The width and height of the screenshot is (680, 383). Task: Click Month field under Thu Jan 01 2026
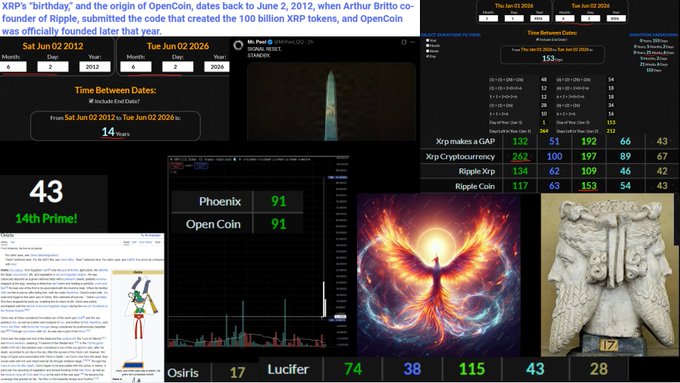coord(488,18)
